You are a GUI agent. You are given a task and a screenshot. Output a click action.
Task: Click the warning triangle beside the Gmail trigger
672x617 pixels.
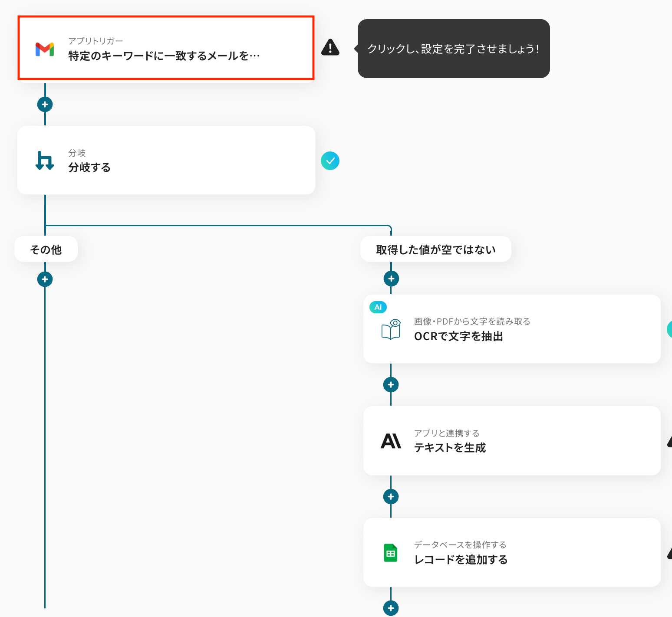click(x=330, y=47)
